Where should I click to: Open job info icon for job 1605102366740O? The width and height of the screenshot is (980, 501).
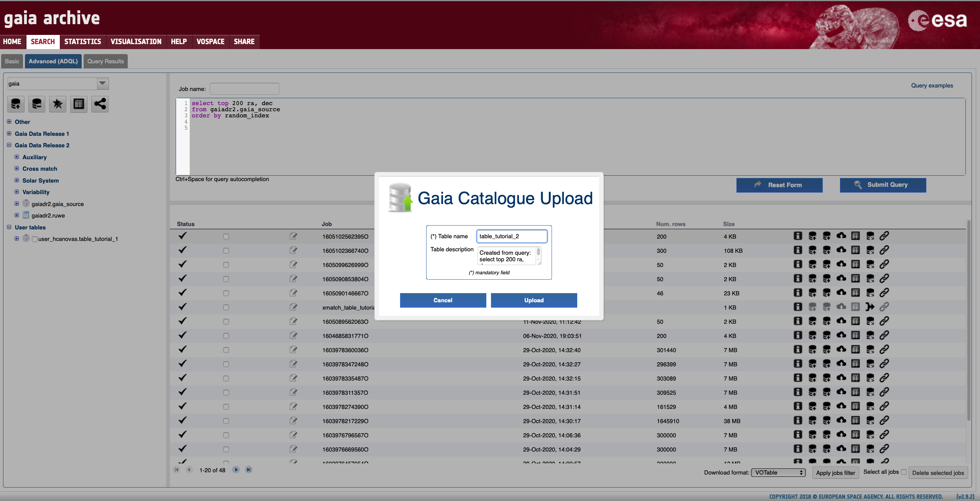click(798, 250)
